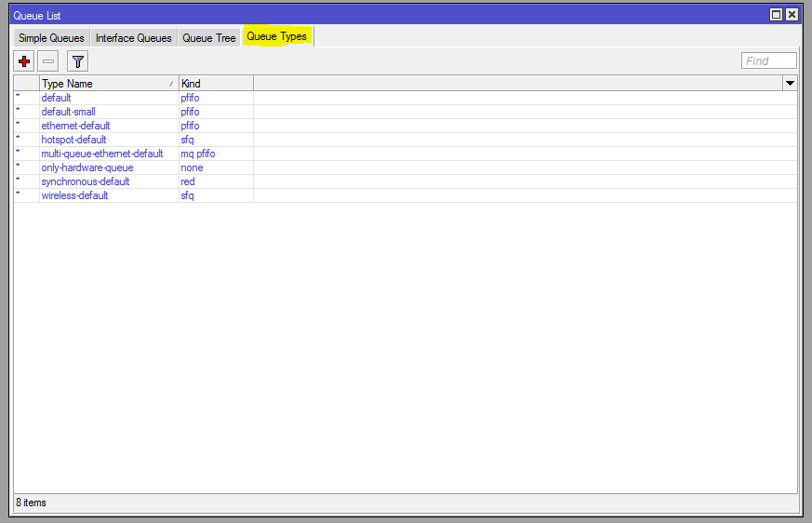This screenshot has height=523, width=812.
Task: Close the Queue List window
Action: [792, 15]
